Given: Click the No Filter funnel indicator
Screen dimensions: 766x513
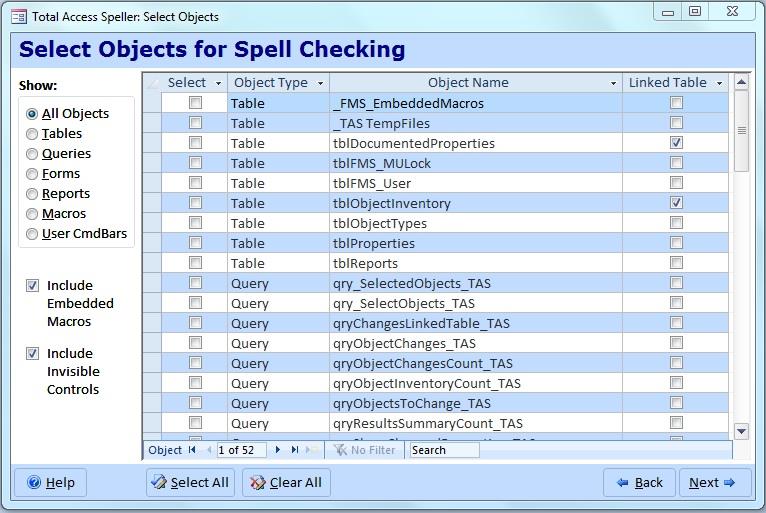Looking at the screenshot, I should click(364, 450).
